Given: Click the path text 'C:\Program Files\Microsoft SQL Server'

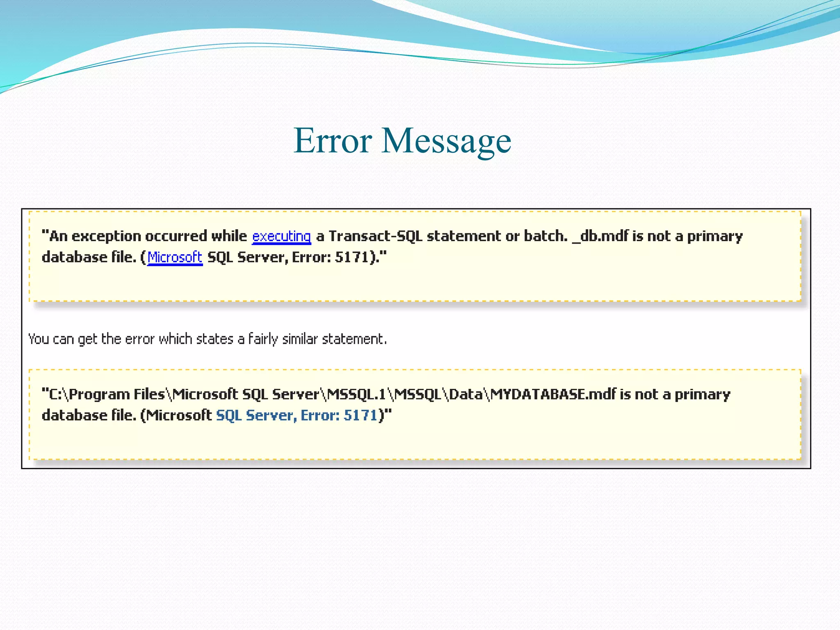Looking at the screenshot, I should point(184,395).
